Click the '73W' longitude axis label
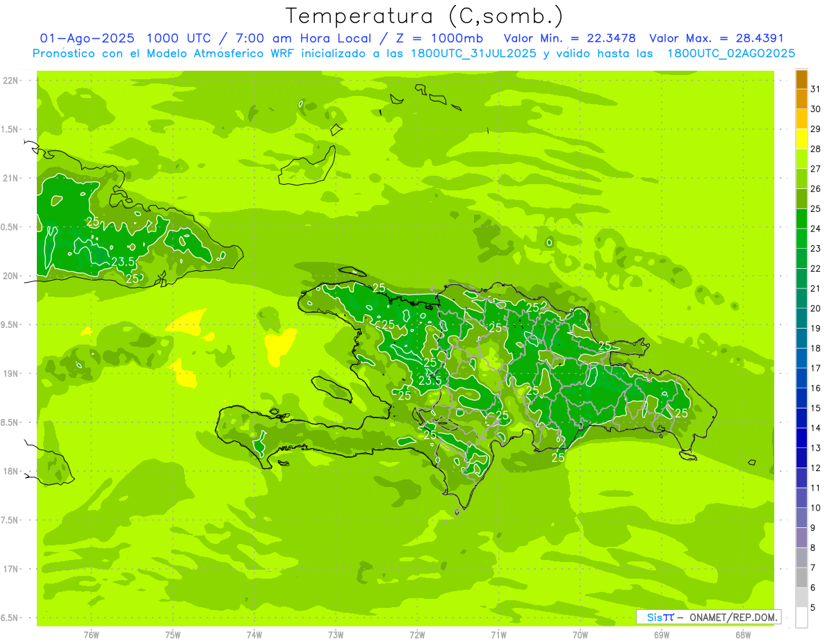 pos(336,635)
